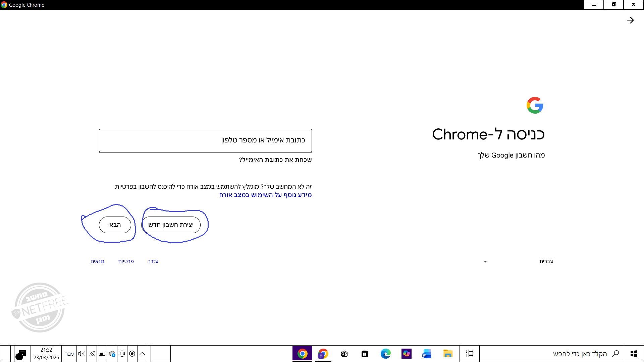This screenshot has height=362, width=644.
Task: Click the Google logo
Action: tap(535, 105)
